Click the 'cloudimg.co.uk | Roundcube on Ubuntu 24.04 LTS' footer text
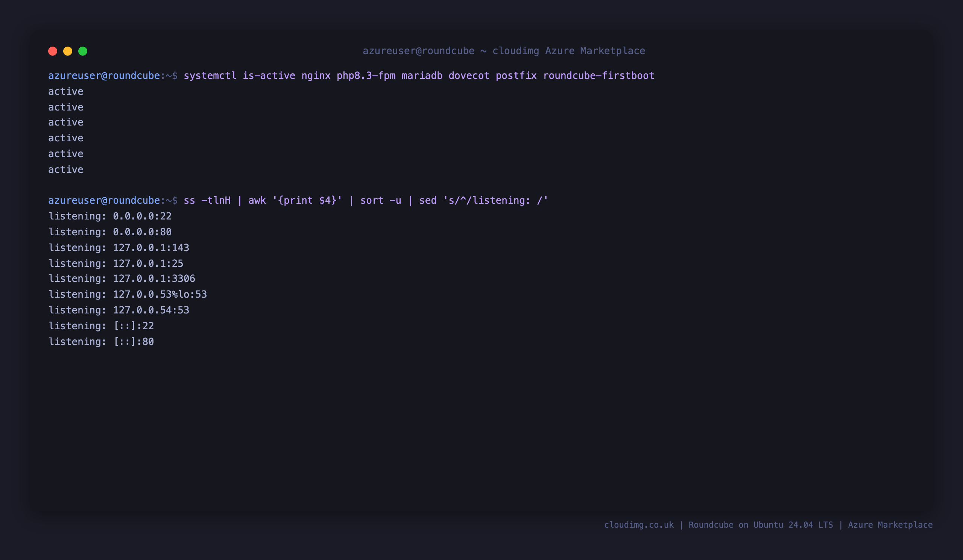 718,525
